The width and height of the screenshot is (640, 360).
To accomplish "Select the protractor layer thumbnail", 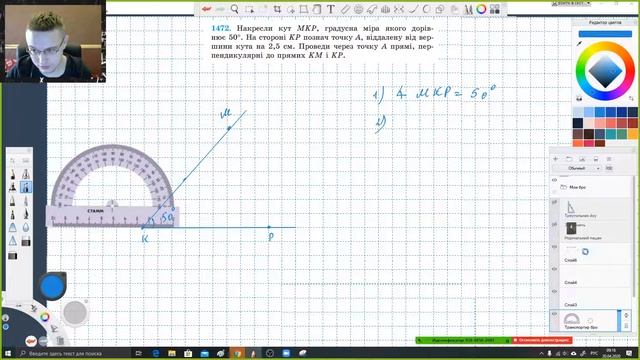I will click(x=571, y=318).
